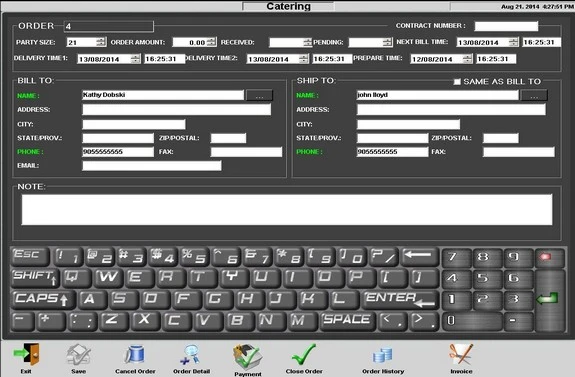Click Delivery Time1 time field

(164, 59)
